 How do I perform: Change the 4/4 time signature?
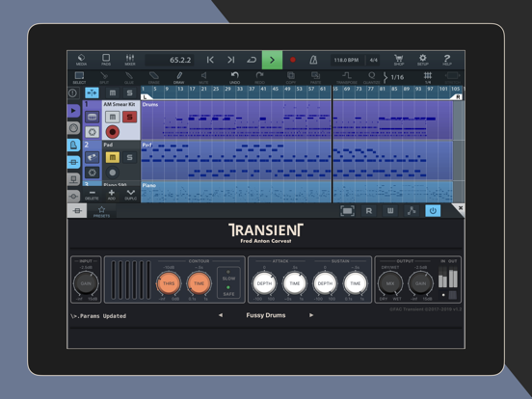click(x=374, y=60)
